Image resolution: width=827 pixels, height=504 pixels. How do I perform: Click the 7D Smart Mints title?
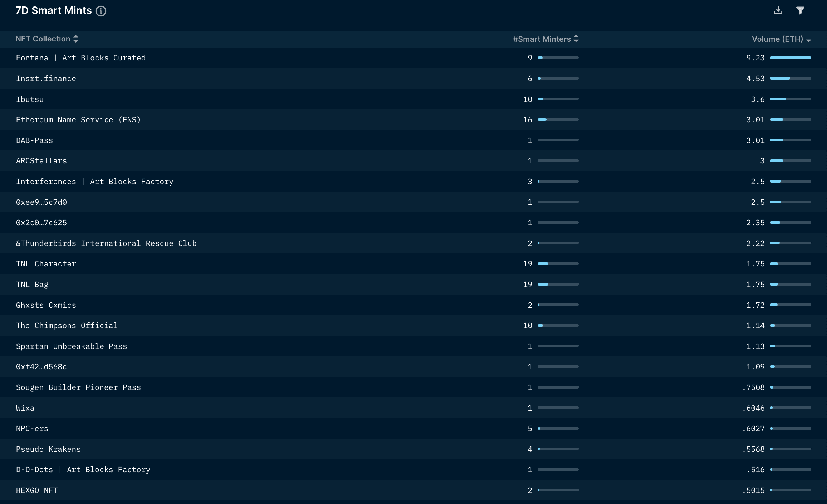(54, 11)
